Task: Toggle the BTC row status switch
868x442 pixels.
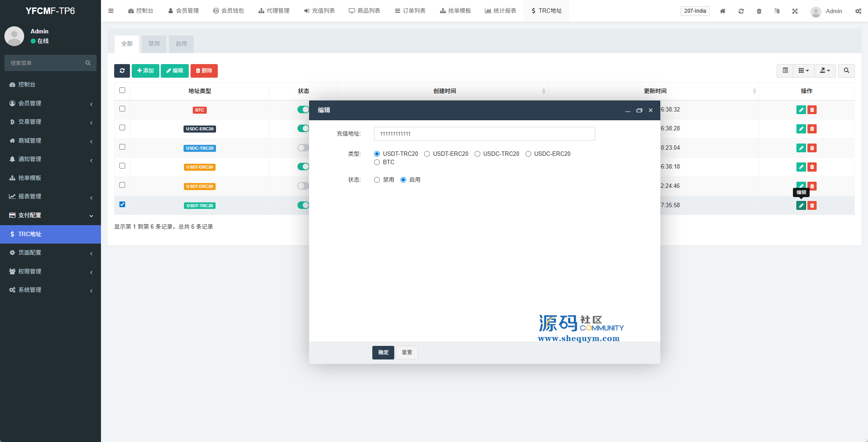Action: [303, 110]
